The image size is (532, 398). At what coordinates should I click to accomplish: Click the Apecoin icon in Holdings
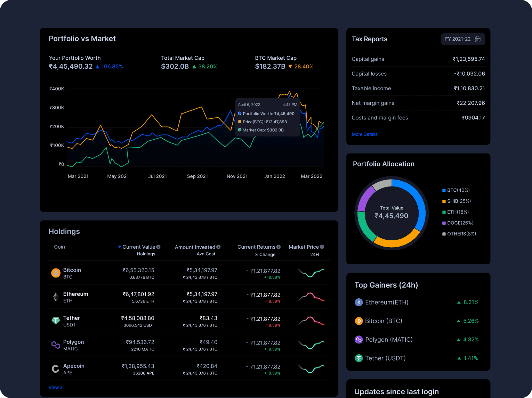[56, 369]
